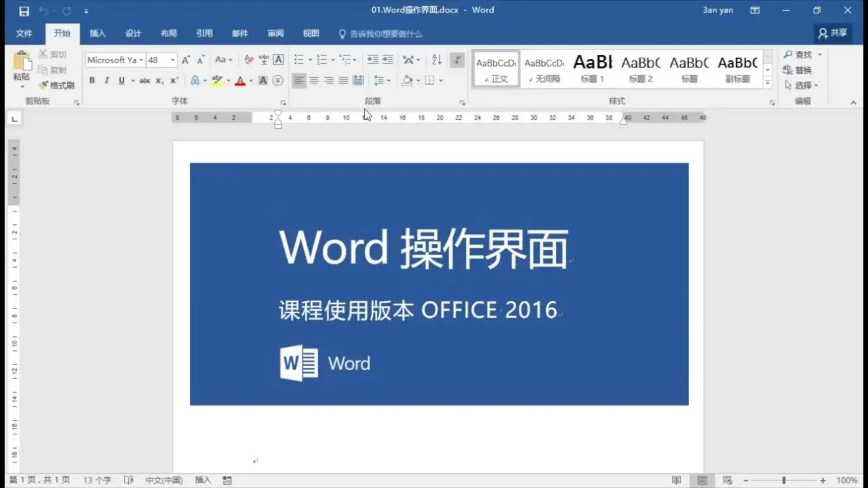The width and height of the screenshot is (868, 488).
Task: Increase the paragraph indent
Action: [x=388, y=60]
